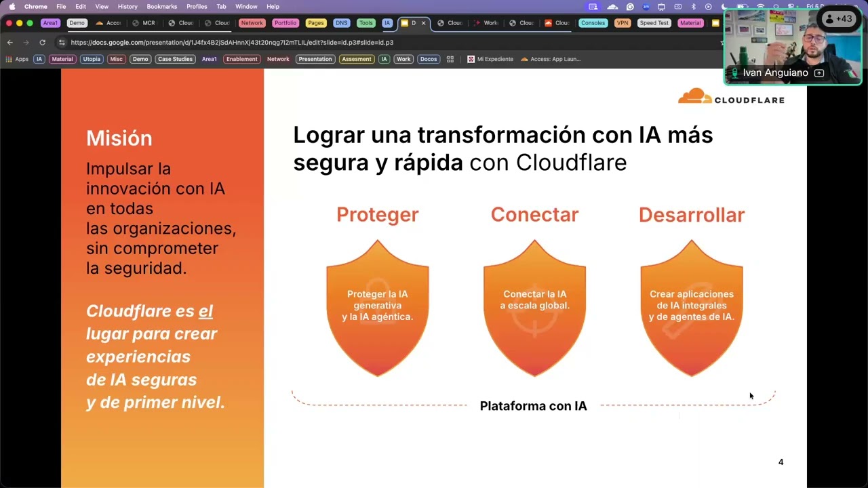This screenshot has height=488, width=868.
Task: Expand the Speed Test tab group
Action: (x=654, y=23)
